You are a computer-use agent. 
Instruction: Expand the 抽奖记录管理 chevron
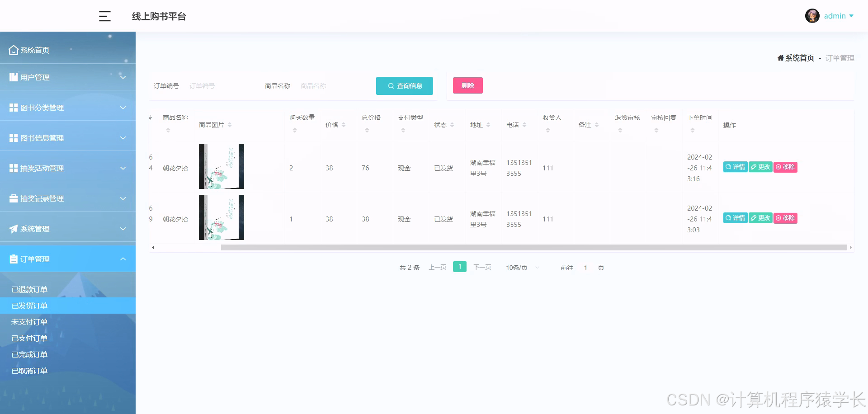click(123, 198)
